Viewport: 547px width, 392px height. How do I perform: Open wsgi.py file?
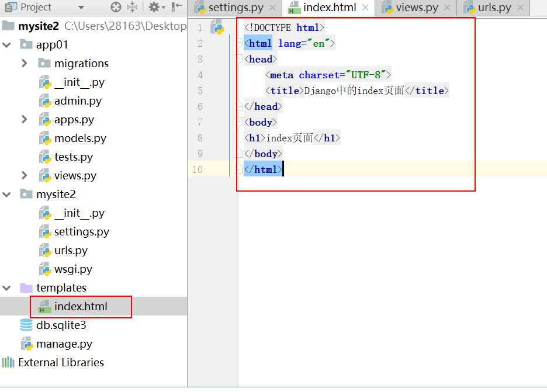tap(73, 269)
